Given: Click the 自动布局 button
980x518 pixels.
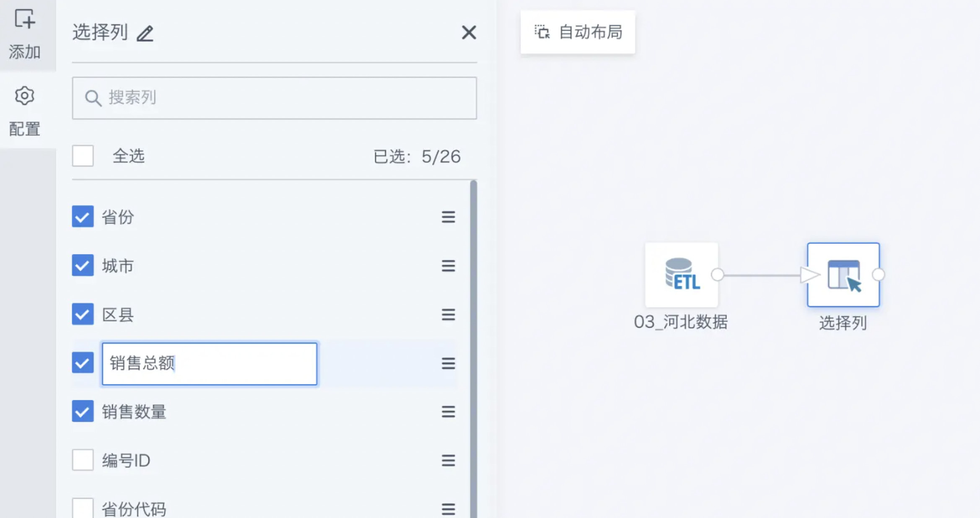Looking at the screenshot, I should coord(578,32).
